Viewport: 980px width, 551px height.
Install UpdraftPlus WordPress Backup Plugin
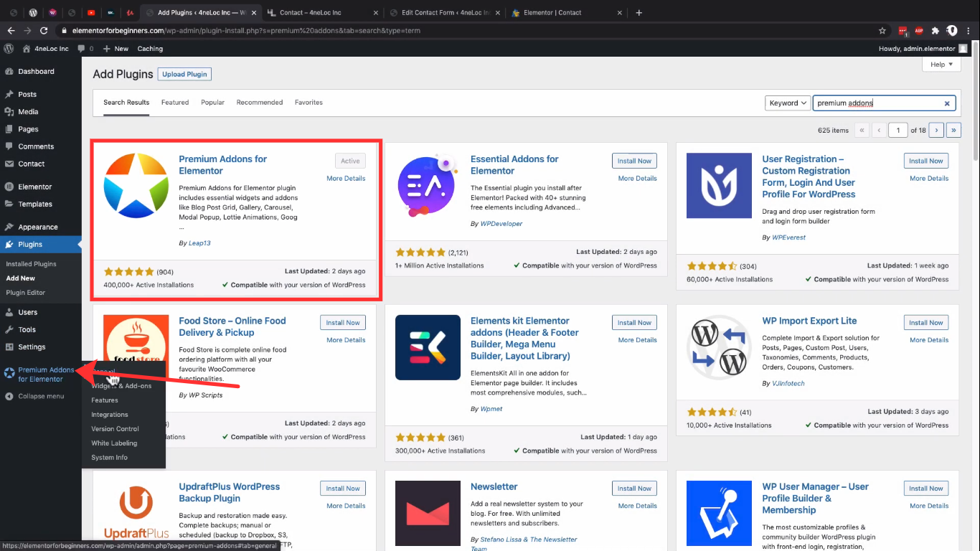coord(343,489)
